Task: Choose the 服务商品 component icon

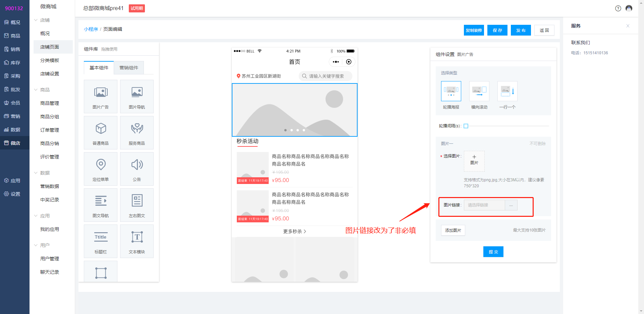Action: coord(137,128)
